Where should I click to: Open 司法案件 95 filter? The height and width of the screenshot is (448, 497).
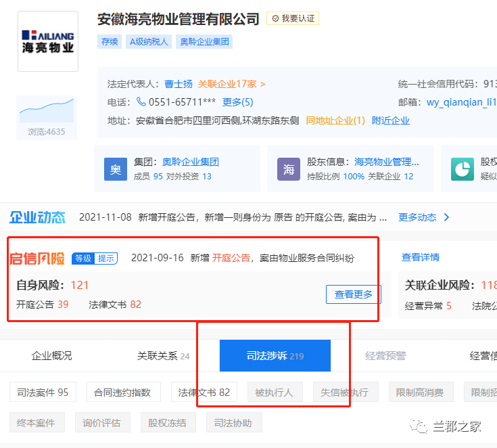(43, 392)
